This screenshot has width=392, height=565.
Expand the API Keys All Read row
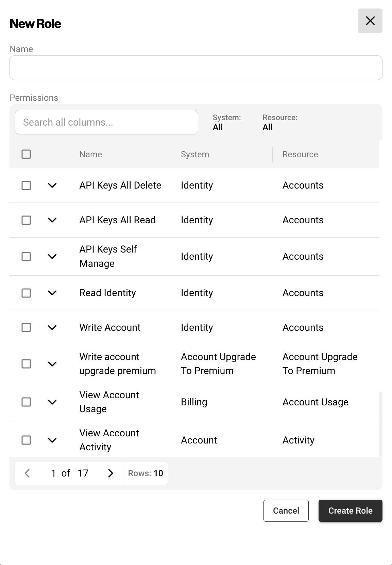(52, 220)
